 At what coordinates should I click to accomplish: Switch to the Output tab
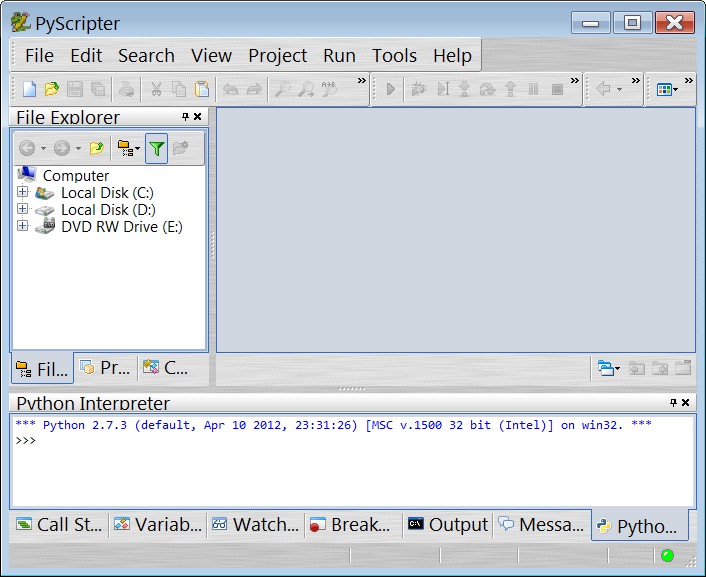[x=448, y=525]
